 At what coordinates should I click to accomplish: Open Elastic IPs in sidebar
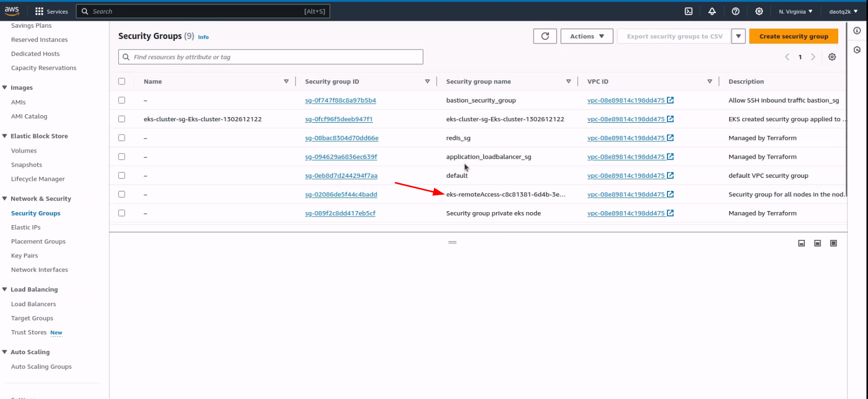26,227
